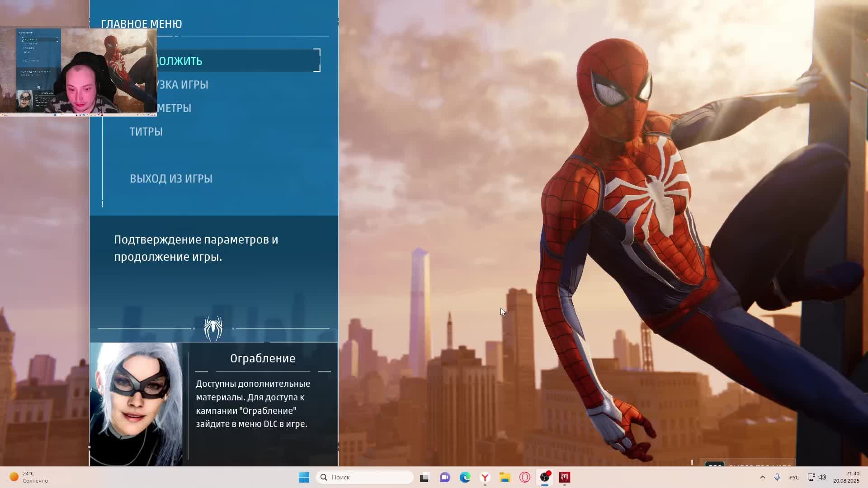Open Opera browser from taskbar
The height and width of the screenshot is (488, 868).
[x=524, y=477]
